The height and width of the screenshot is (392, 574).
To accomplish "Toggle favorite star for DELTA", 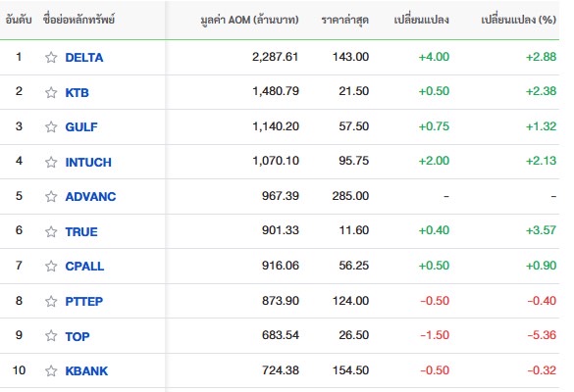I will 51,58.
